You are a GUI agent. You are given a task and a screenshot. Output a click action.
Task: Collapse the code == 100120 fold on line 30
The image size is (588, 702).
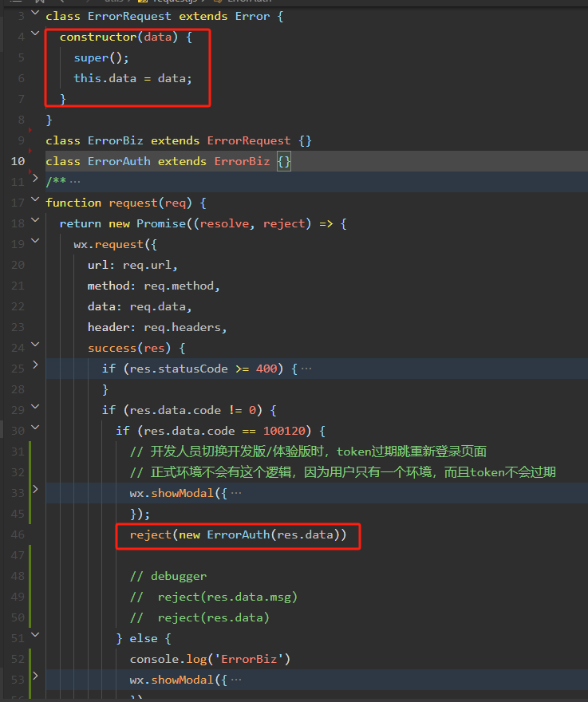pos(35,427)
